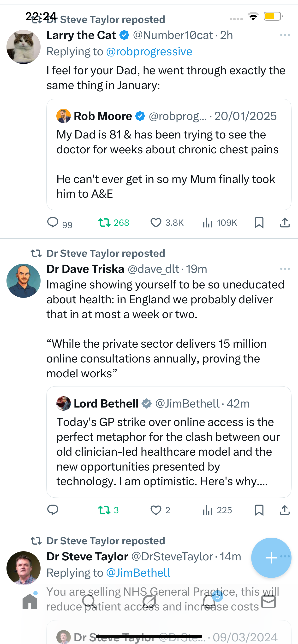Bookmark Dr Dave Triska's post
This screenshot has width=298, height=644.
(x=259, y=510)
